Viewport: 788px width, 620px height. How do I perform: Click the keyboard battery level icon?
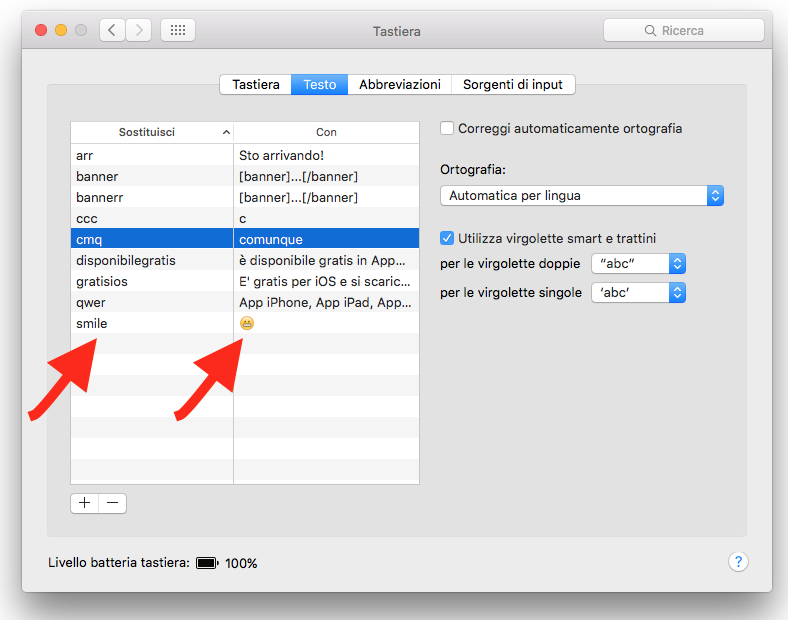point(207,563)
